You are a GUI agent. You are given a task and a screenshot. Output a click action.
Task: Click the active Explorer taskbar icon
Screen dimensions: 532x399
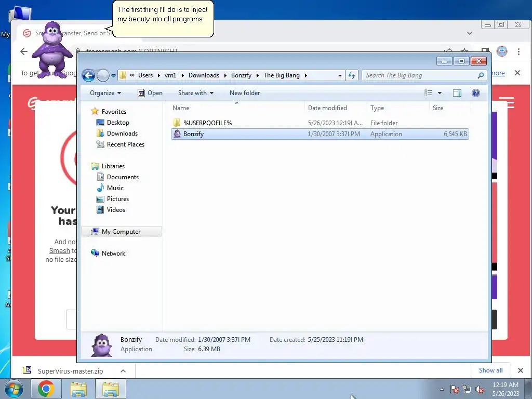pos(111,389)
